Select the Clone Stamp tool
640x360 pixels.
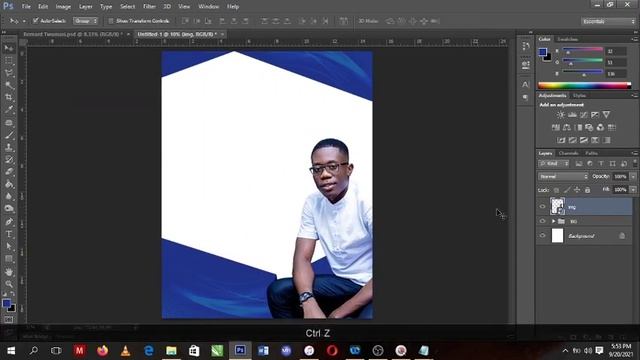pyautogui.click(x=9, y=147)
